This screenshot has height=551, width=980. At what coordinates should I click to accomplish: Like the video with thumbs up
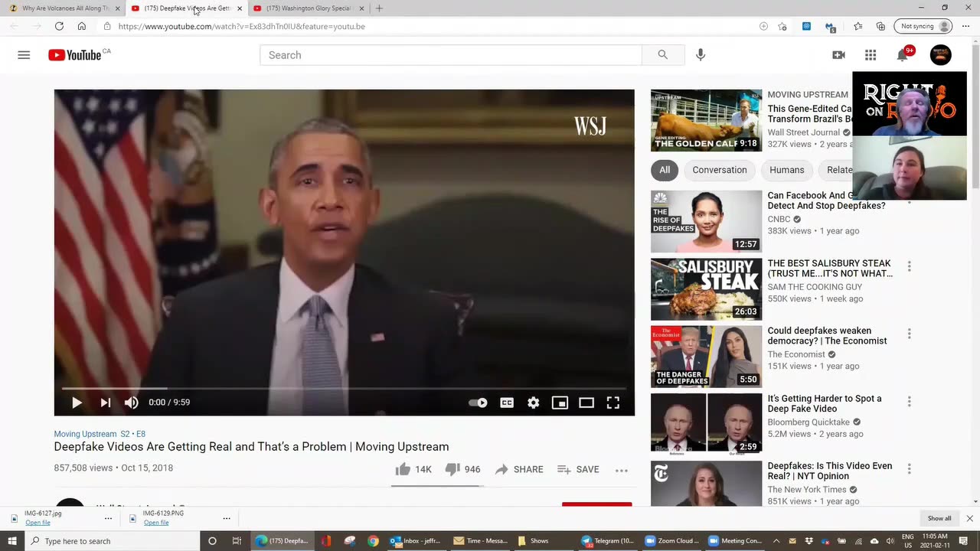pos(413,469)
